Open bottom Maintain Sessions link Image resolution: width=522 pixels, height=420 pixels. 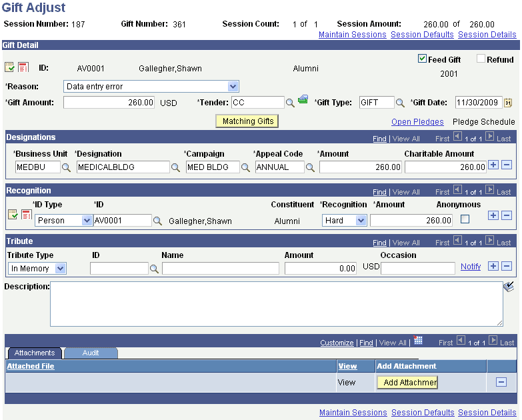coord(353,413)
